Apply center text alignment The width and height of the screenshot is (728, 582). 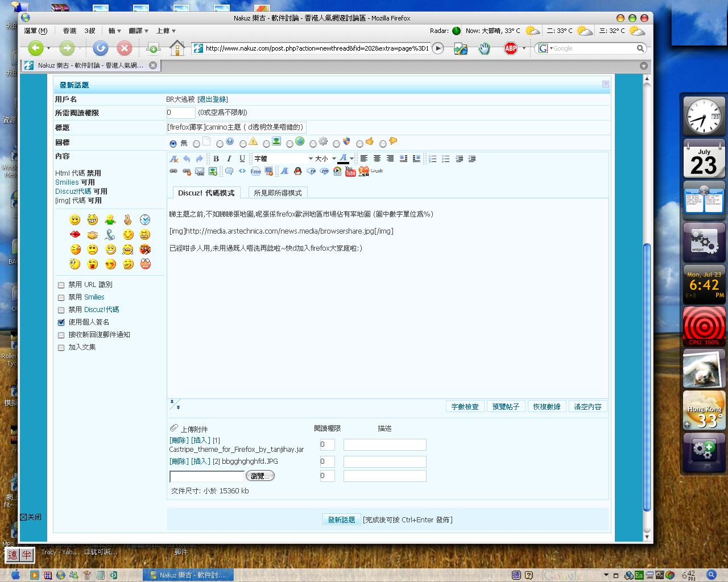coord(377,159)
